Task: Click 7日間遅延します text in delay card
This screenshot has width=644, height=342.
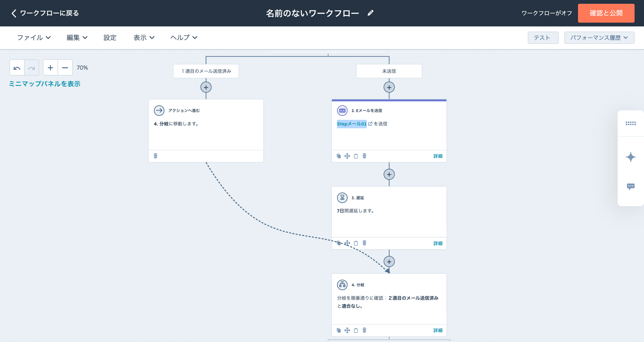Action: (x=355, y=211)
